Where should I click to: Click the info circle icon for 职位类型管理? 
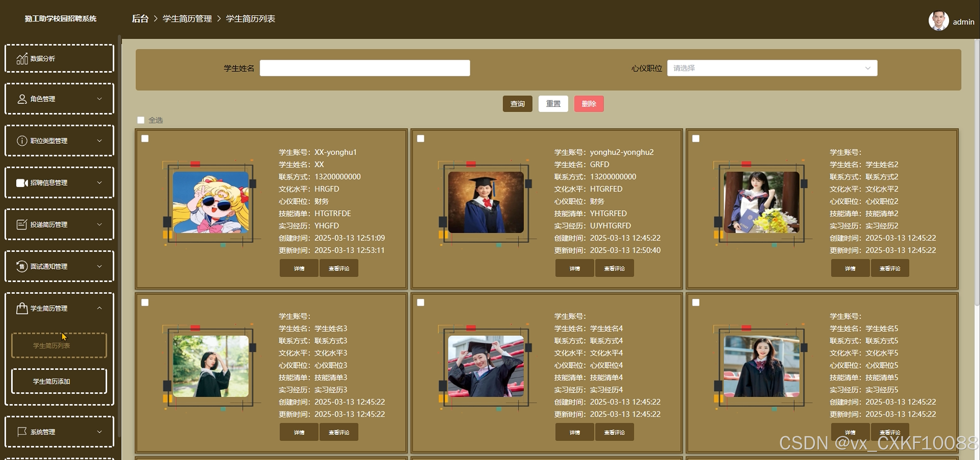point(22,141)
